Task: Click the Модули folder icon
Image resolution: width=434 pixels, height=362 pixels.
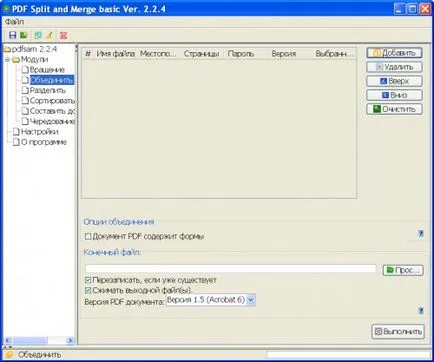Action: coord(16,60)
